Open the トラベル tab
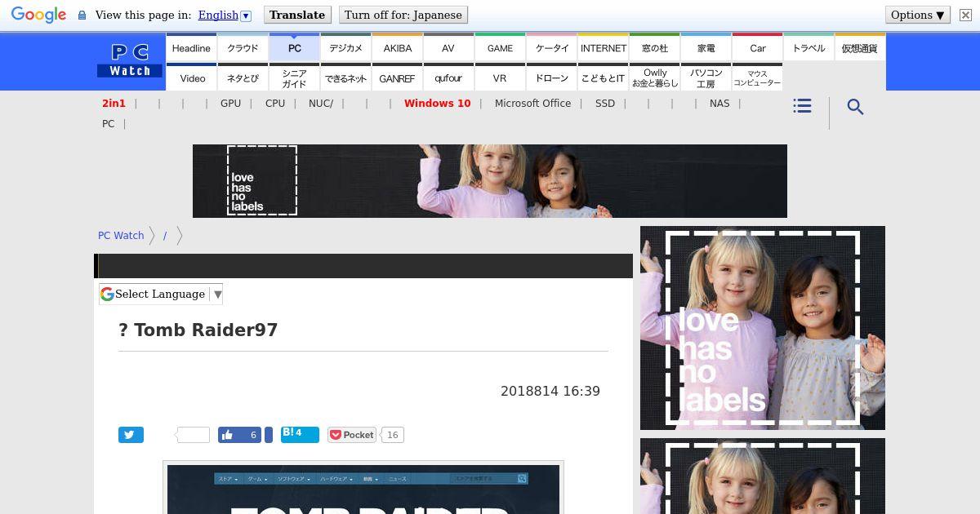This screenshot has width=980, height=514. pyautogui.click(x=808, y=48)
